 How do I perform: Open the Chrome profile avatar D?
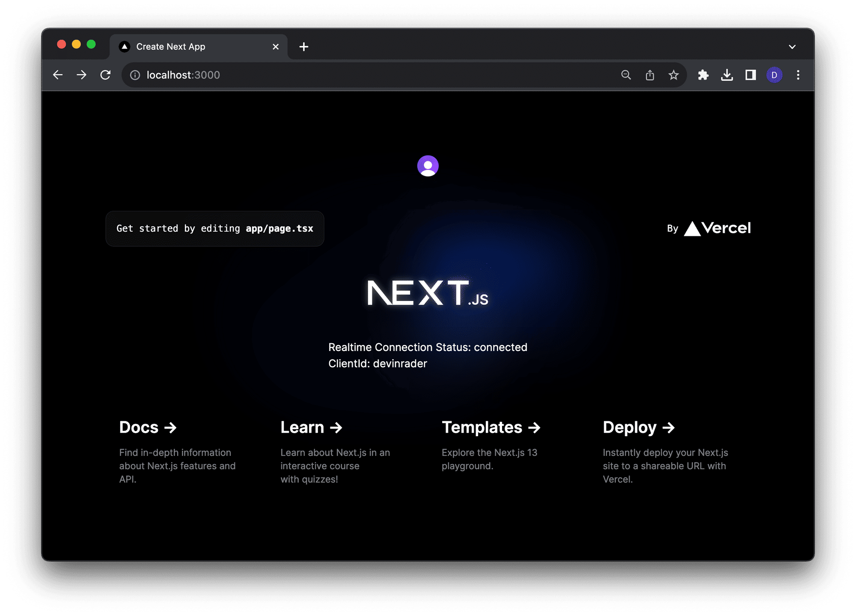(774, 75)
